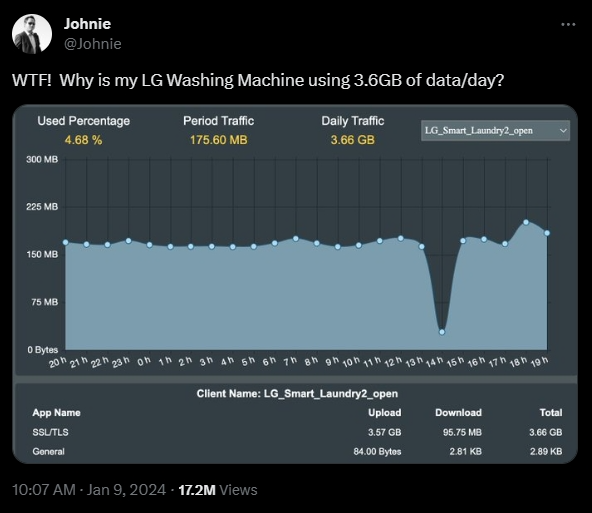Click the 23h data point on chart

(128, 240)
